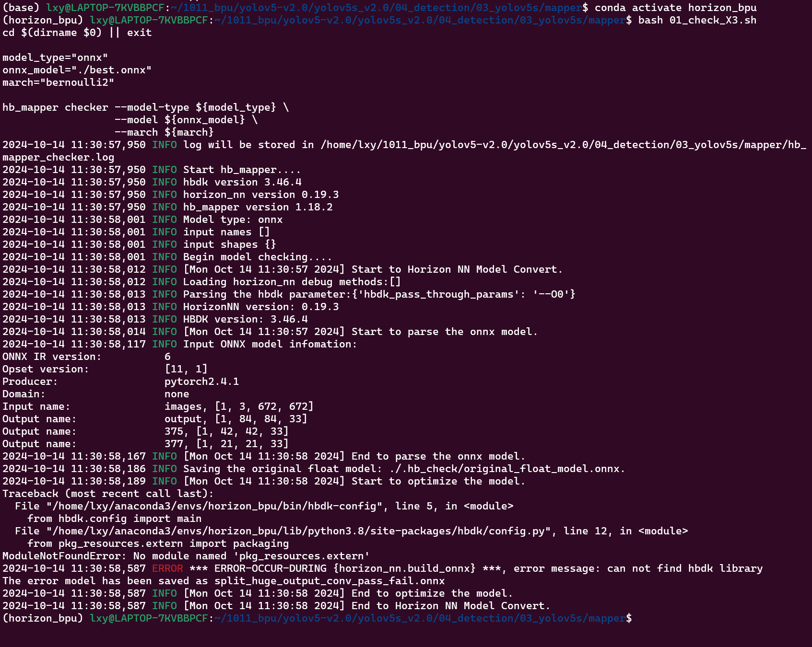Click the red ERROR label
This screenshot has height=647, width=812.
[x=167, y=568]
